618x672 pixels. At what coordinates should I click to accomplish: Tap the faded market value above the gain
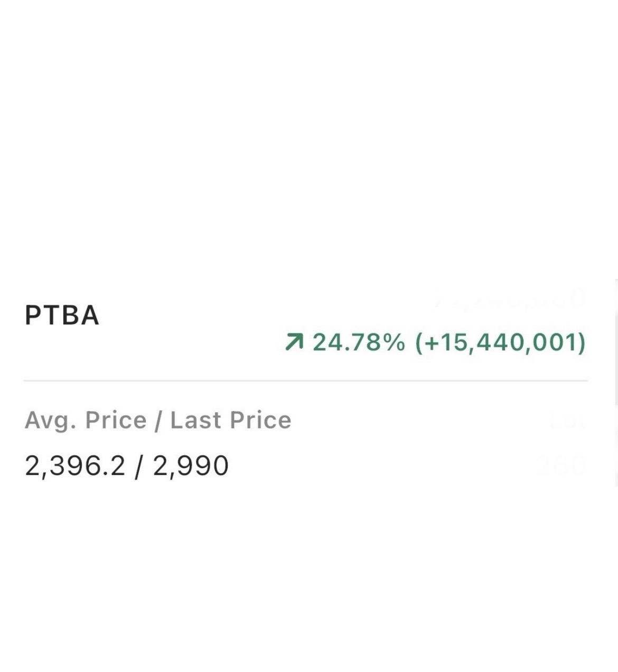[x=510, y=298]
